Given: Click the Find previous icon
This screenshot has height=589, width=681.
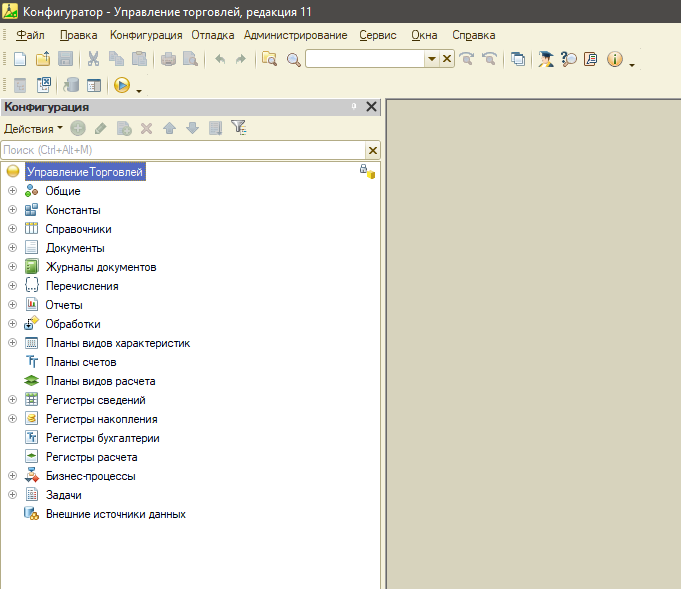Looking at the screenshot, I should [x=489, y=59].
